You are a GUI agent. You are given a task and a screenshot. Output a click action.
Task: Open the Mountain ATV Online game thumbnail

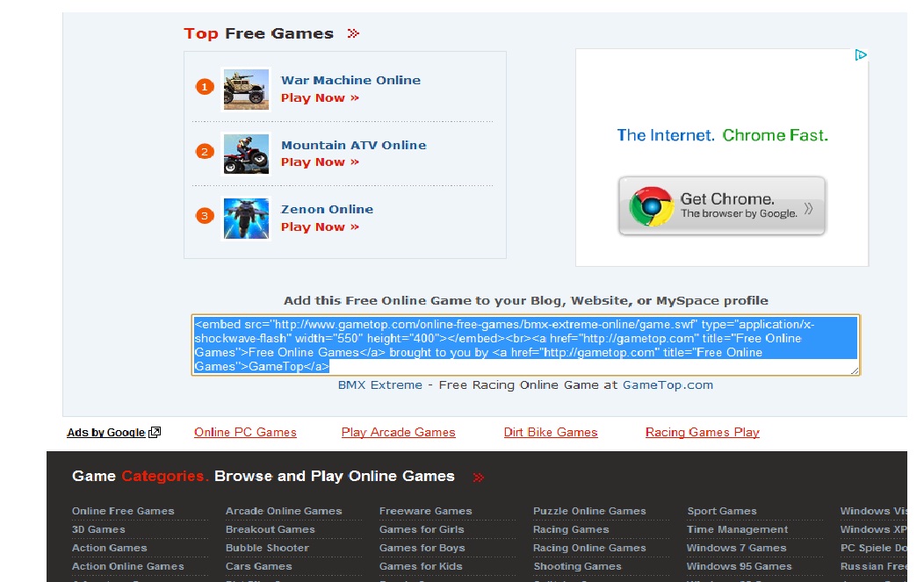click(246, 154)
